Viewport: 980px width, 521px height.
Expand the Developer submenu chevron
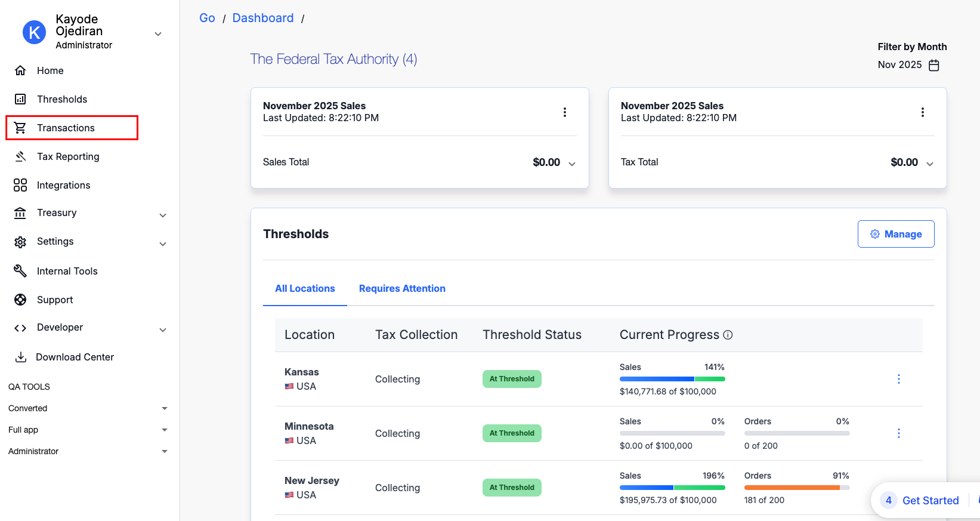pos(163,330)
